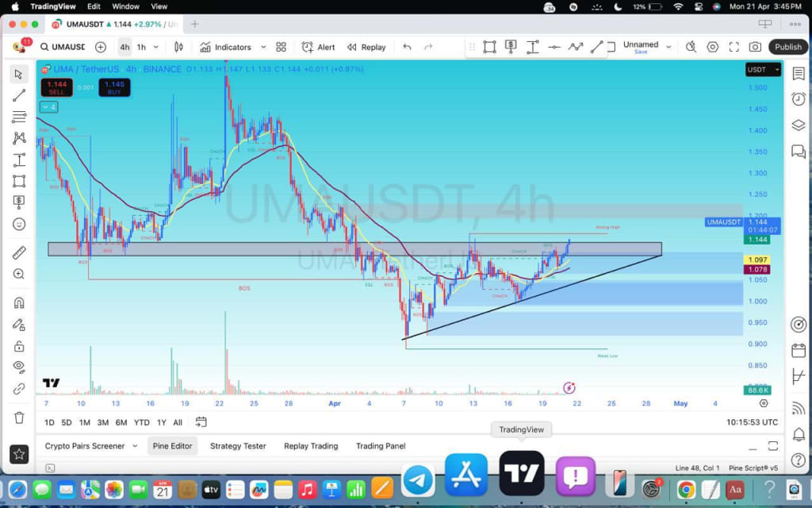The height and width of the screenshot is (508, 812).
Task: Open the candlestick chart type selector
Action: pos(178,47)
